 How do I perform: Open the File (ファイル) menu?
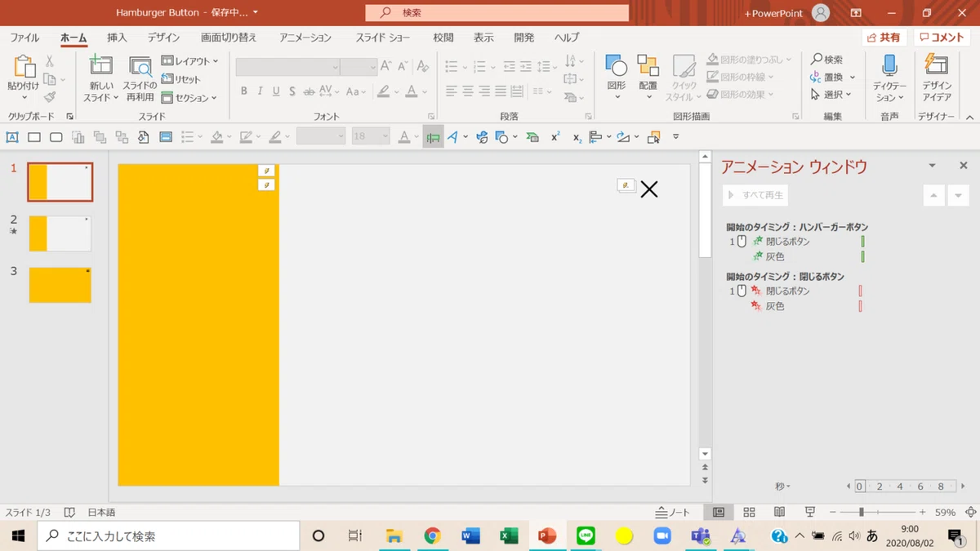click(x=24, y=38)
